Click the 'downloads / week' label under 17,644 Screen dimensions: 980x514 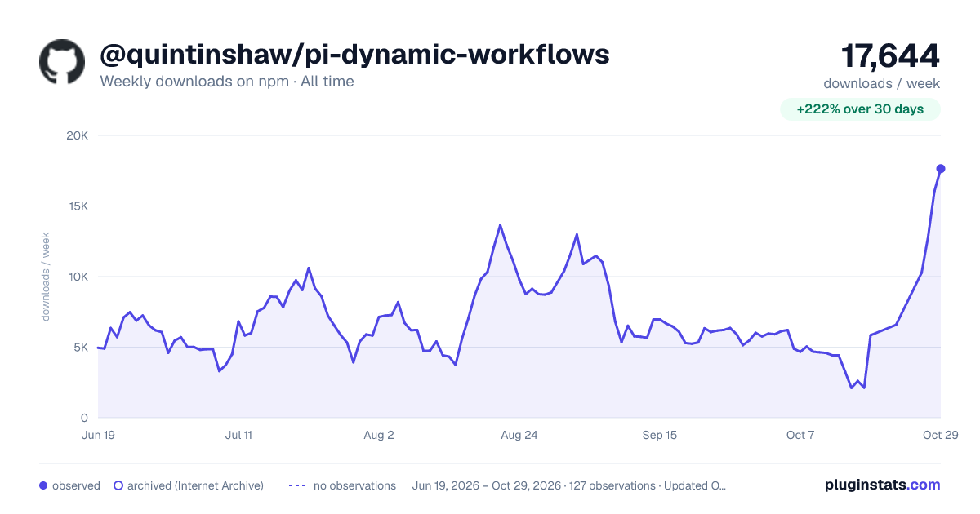pyautogui.click(x=882, y=83)
